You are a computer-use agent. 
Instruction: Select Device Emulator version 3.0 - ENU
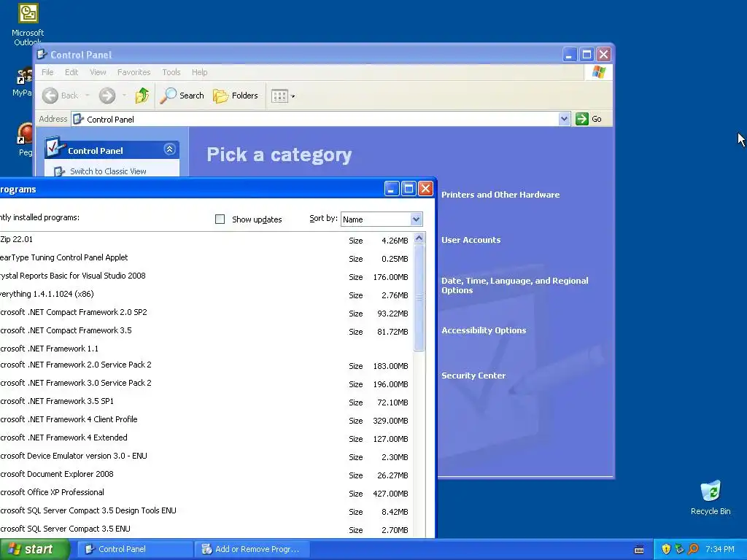pos(206,456)
